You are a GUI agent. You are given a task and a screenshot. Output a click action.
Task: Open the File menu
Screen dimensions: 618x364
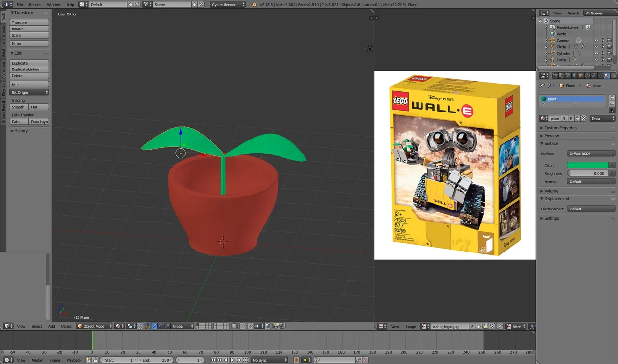coord(20,4)
